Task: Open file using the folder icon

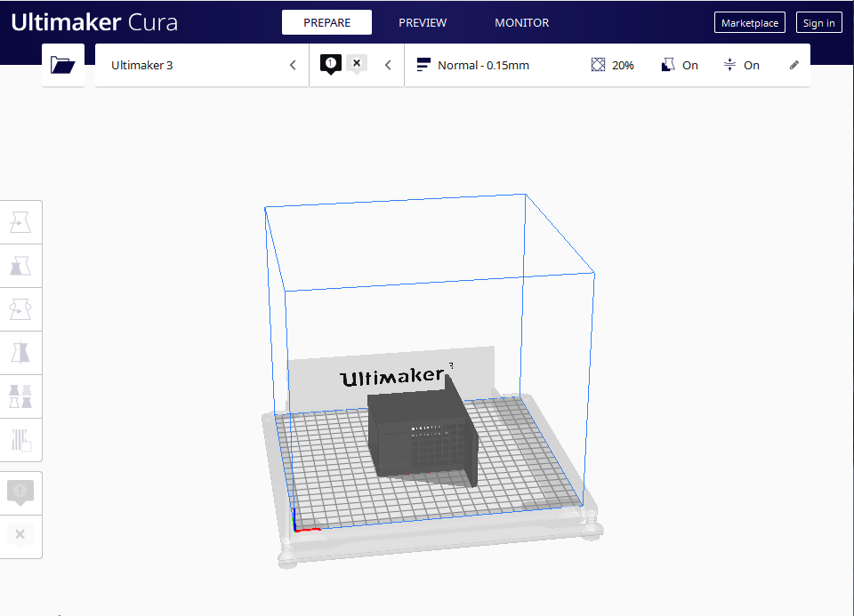Action: (x=62, y=65)
